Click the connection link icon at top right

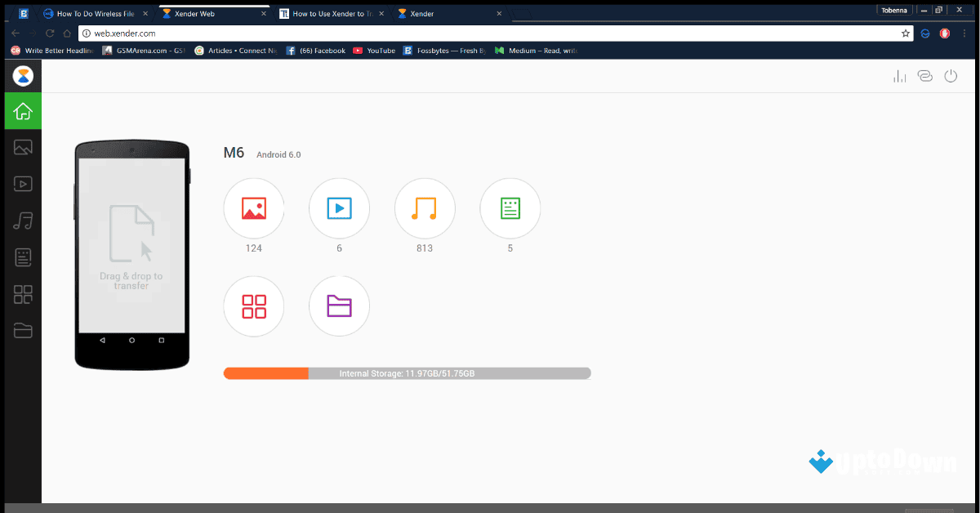[x=924, y=75]
